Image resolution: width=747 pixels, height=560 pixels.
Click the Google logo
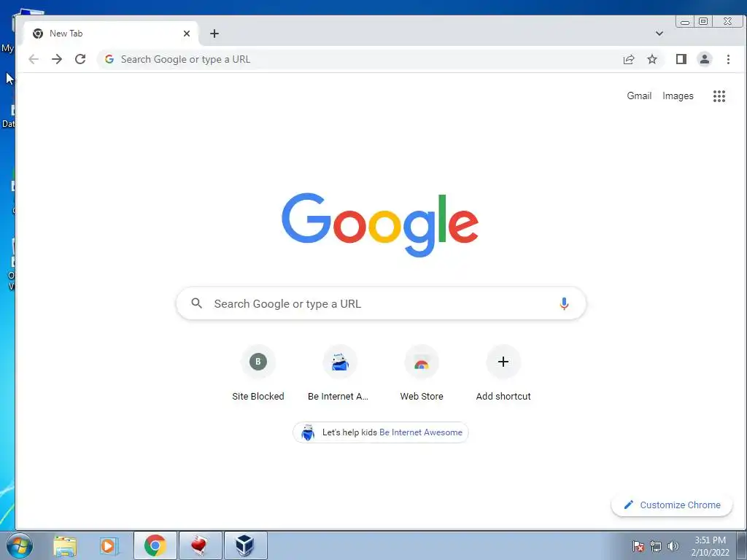click(x=379, y=225)
